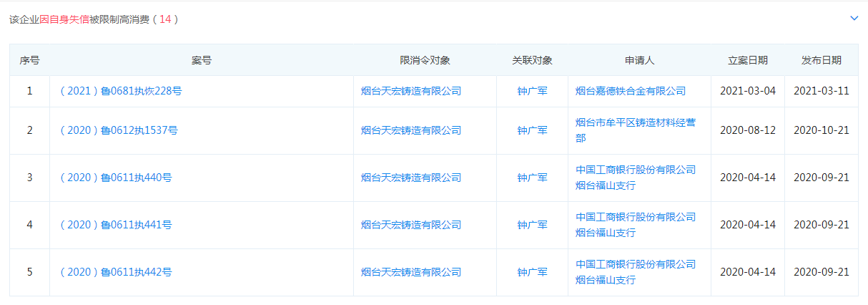The width and height of the screenshot is (868, 305).
Task: Open 钟广军 profile in row 2
Action: tap(532, 130)
